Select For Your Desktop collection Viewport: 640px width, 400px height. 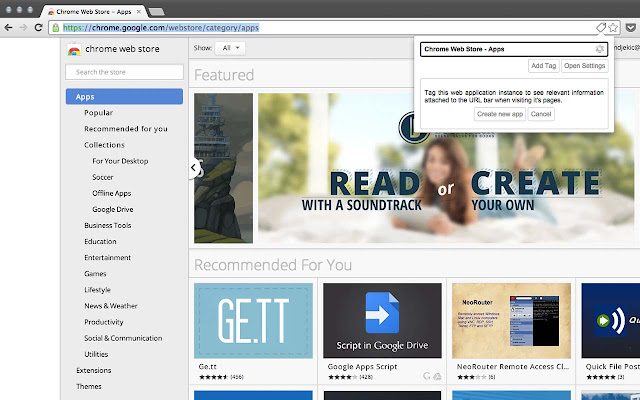click(120, 161)
